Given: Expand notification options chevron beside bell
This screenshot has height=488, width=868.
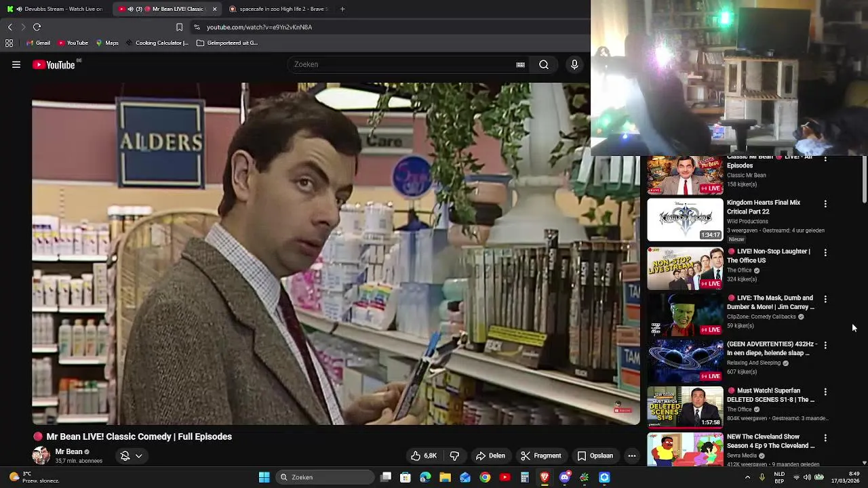Looking at the screenshot, I should pos(138,455).
